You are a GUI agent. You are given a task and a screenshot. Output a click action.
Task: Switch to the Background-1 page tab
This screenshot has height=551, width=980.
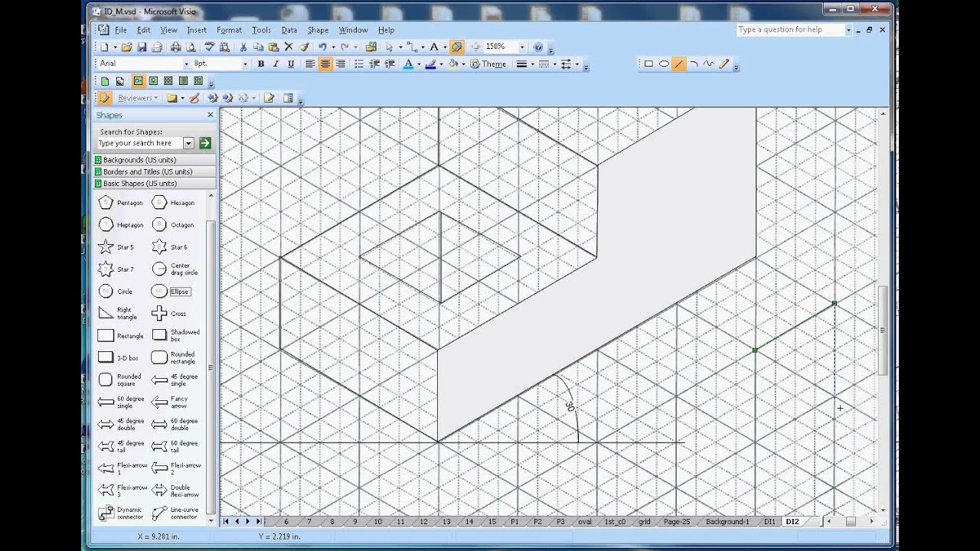(727, 522)
